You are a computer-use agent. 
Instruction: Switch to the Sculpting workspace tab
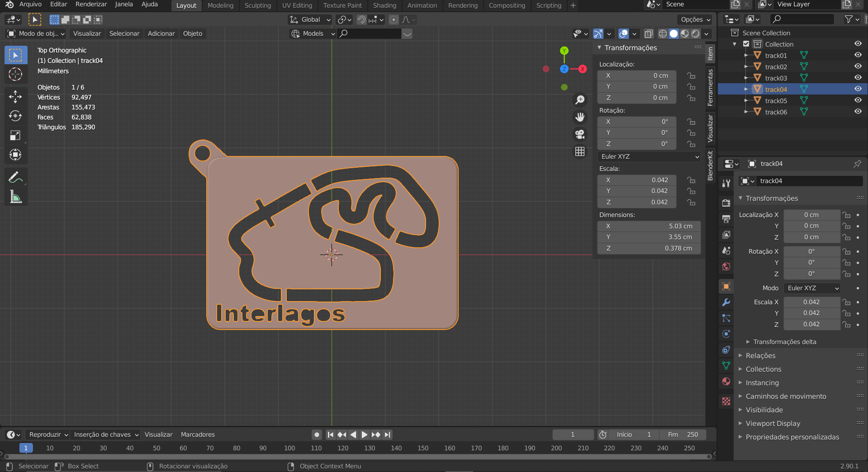click(x=257, y=5)
